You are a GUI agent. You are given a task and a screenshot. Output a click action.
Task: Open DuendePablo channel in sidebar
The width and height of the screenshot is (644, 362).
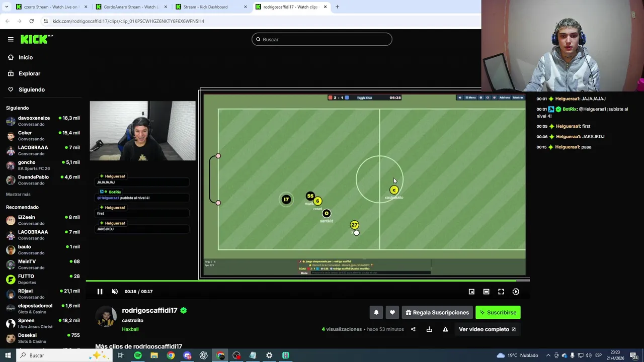pyautogui.click(x=43, y=180)
